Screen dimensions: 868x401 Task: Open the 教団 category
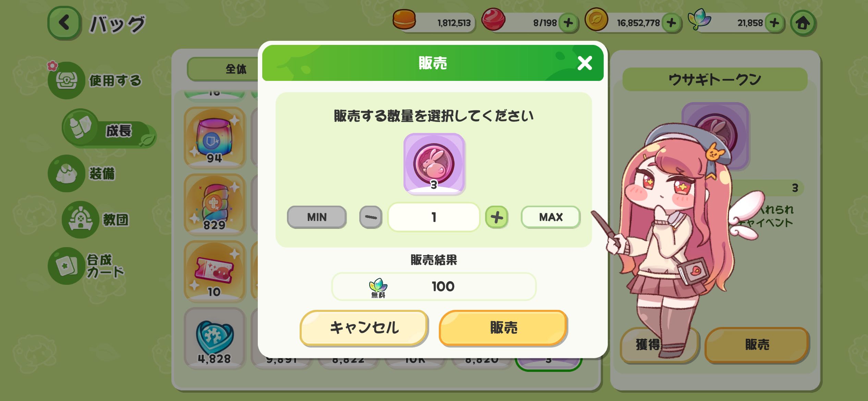pyautogui.click(x=96, y=219)
